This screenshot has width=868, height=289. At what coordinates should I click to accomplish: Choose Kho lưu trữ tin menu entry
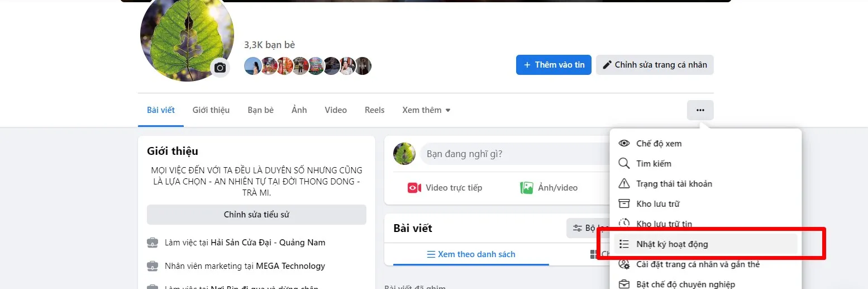[x=705, y=224]
